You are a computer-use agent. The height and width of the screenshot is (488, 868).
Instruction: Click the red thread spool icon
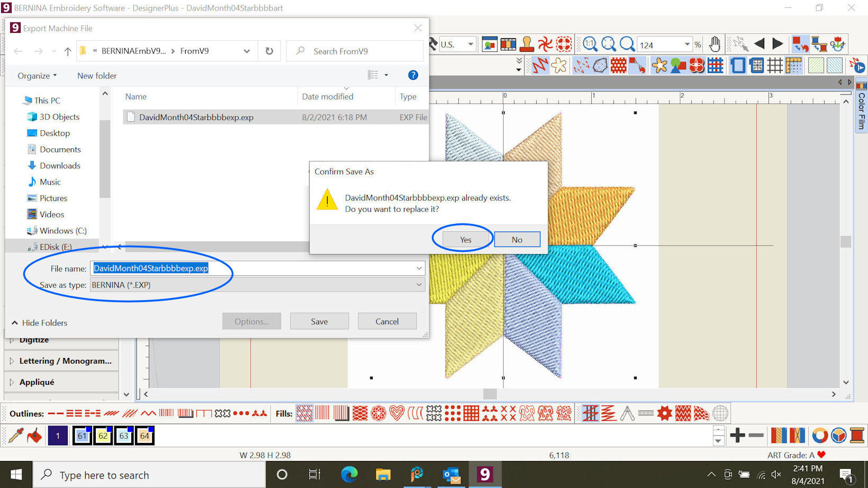[x=857, y=436]
